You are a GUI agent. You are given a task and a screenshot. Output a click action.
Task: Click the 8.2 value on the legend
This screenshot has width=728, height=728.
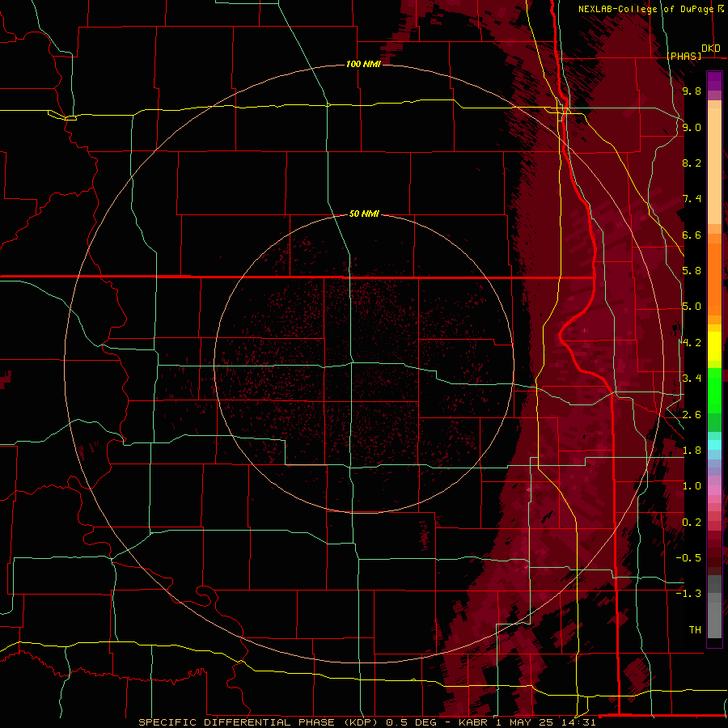(692, 163)
